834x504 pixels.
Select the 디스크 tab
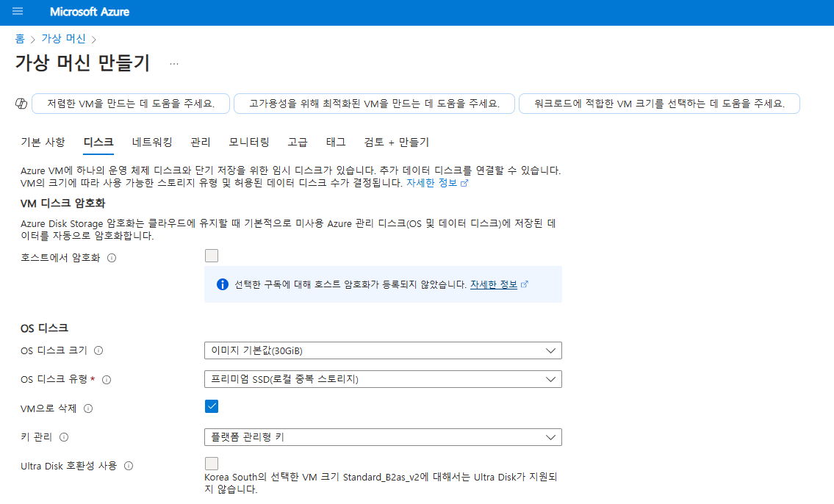(98, 142)
